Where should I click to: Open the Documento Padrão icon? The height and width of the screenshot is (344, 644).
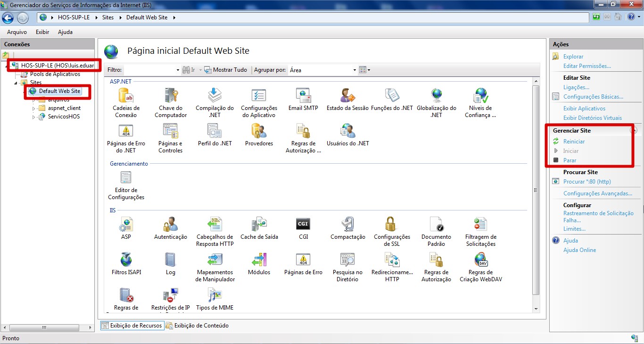pos(436,225)
